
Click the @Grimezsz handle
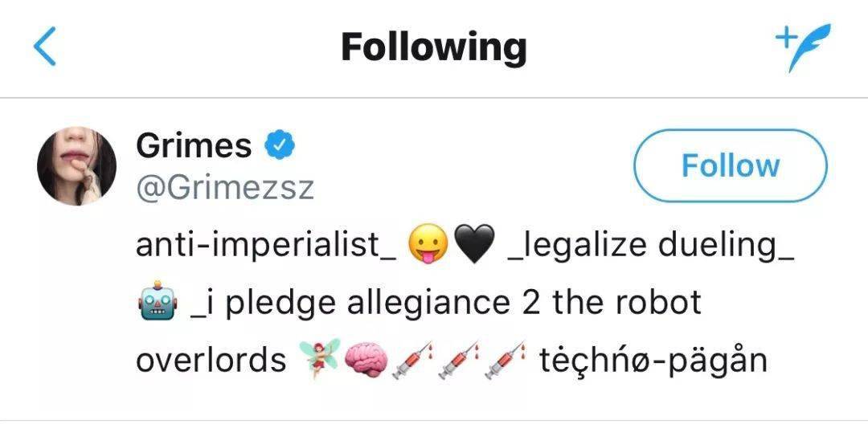pyautogui.click(x=225, y=188)
